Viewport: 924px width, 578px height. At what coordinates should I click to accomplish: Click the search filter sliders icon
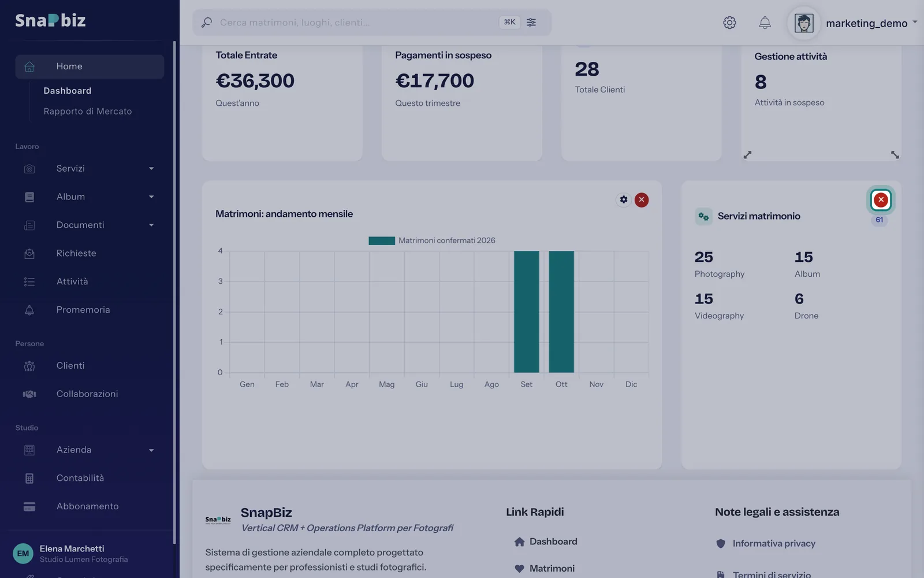pos(531,22)
